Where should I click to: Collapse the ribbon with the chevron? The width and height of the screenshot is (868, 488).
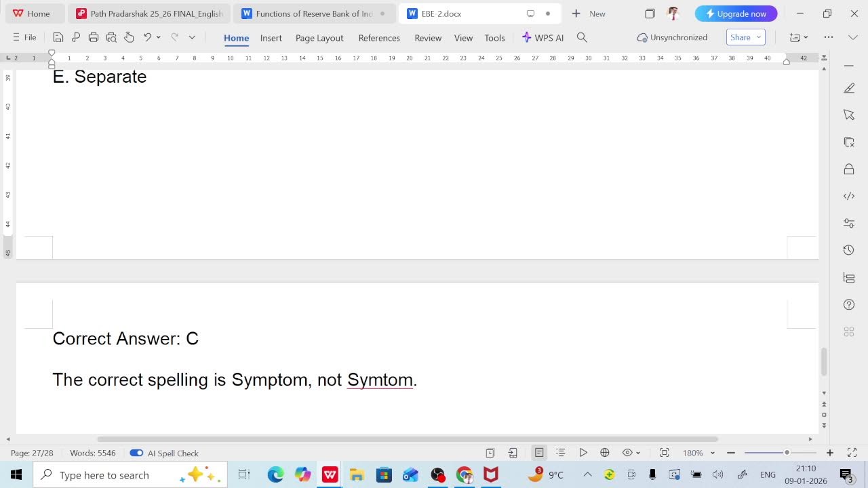coord(853,37)
